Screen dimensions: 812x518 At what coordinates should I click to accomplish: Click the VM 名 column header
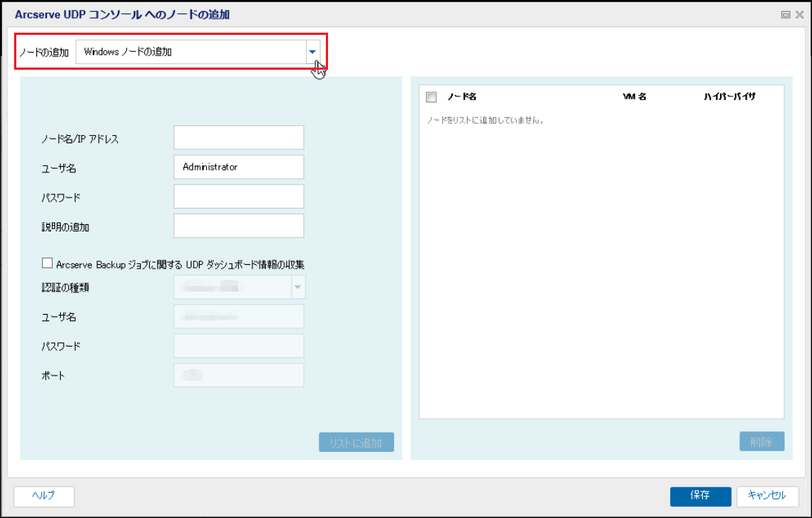click(x=635, y=97)
